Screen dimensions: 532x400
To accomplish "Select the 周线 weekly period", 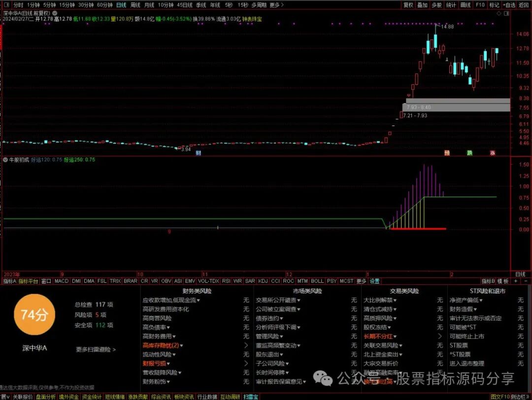I will (x=135, y=5).
